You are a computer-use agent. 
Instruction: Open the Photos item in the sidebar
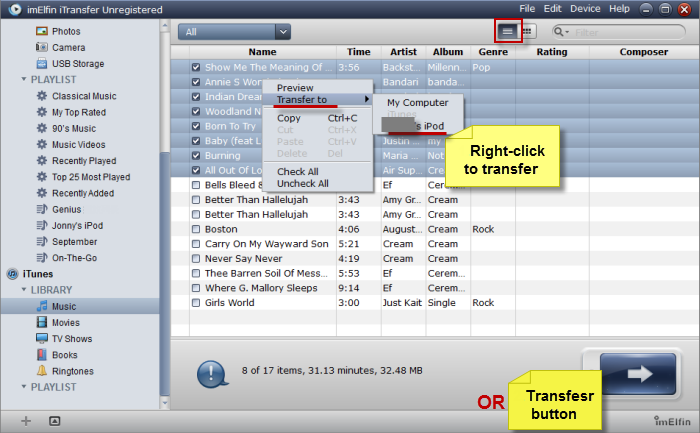66,31
